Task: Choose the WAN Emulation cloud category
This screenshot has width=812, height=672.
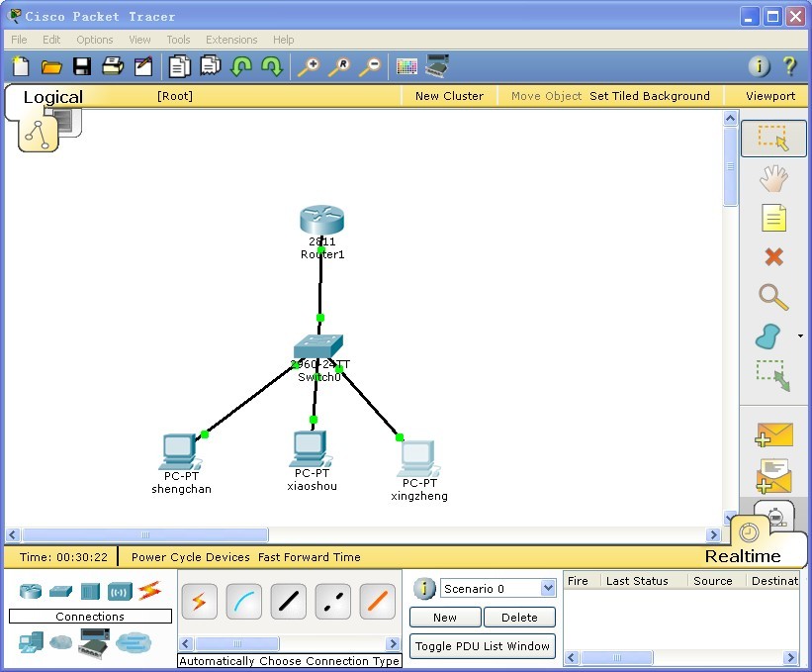Action: 61,642
